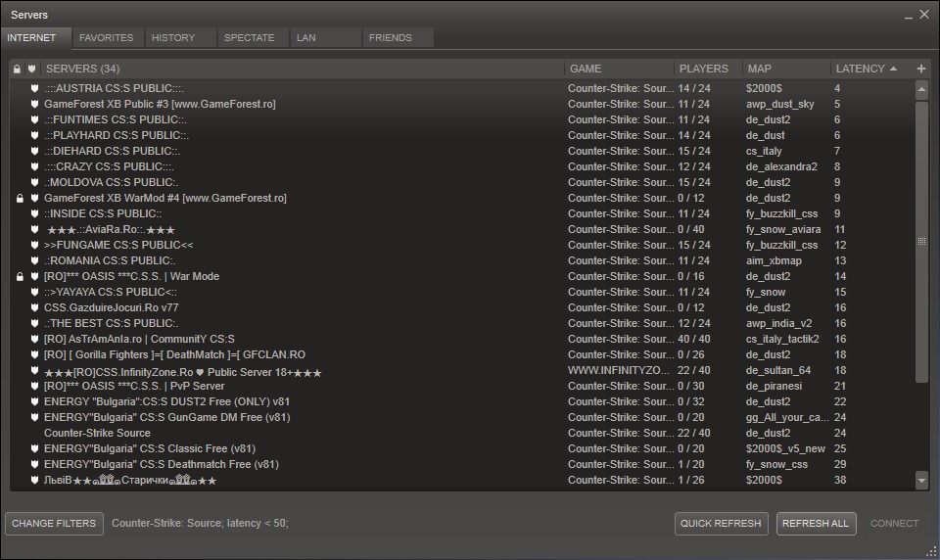Click lock icon on OASIS War Mode row
940x560 pixels.
click(x=20, y=276)
